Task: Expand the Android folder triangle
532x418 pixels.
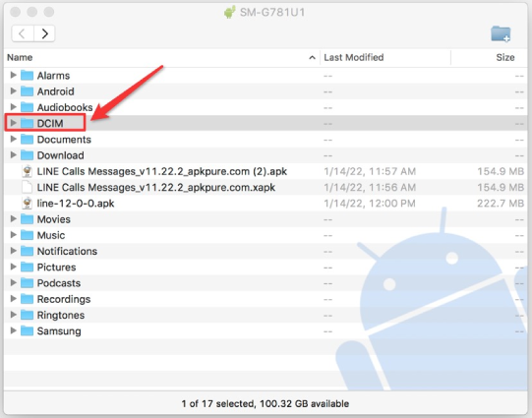Action: tap(13, 90)
